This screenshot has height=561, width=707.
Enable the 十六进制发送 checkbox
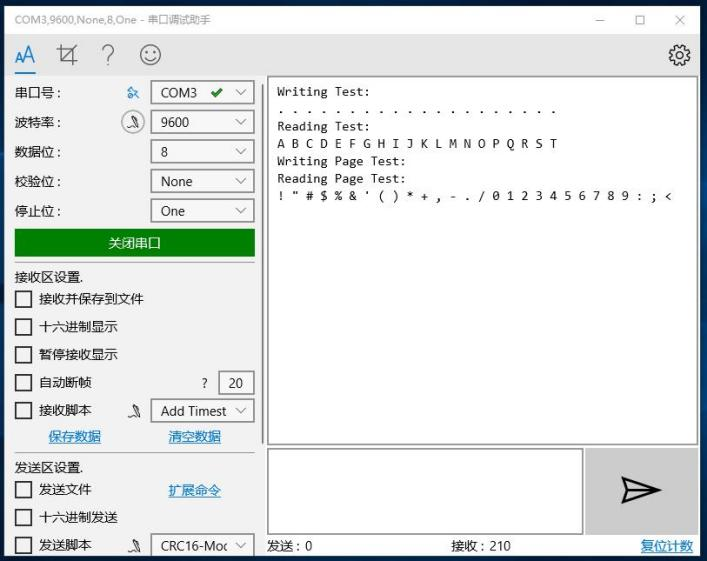[x=23, y=518]
